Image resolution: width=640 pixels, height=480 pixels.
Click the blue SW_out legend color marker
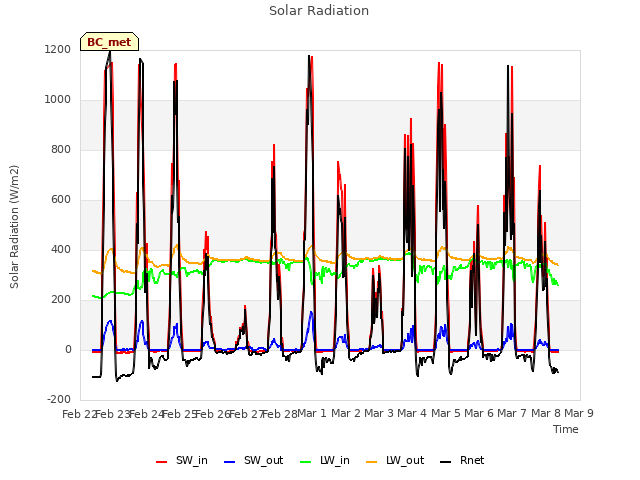tap(230, 462)
